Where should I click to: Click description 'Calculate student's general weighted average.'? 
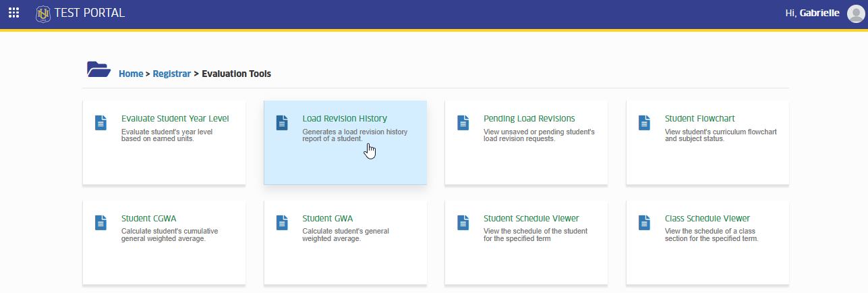coord(346,235)
